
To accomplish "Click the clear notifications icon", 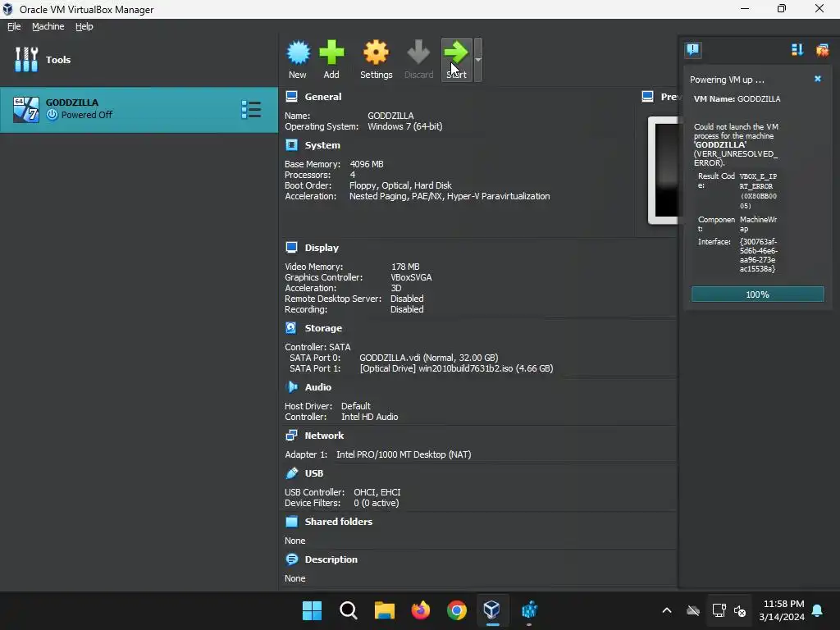I will tap(822, 50).
